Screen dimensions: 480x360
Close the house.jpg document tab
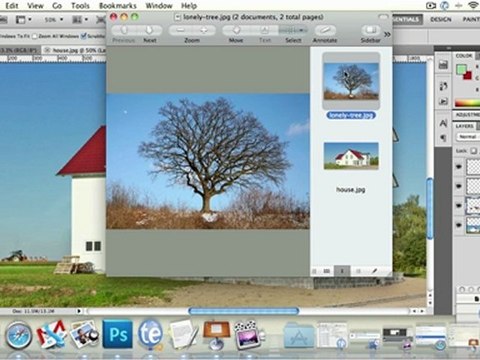[47, 50]
